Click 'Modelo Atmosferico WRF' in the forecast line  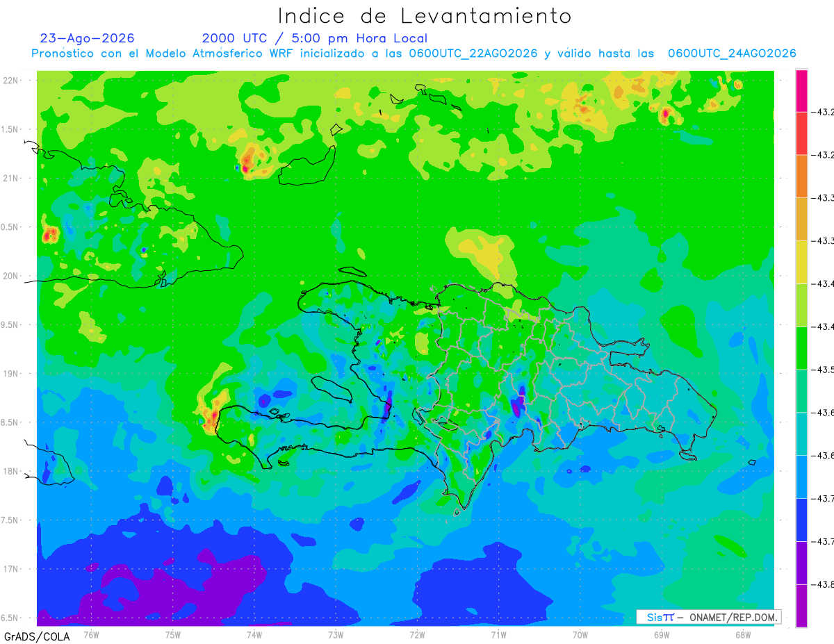[218, 53]
